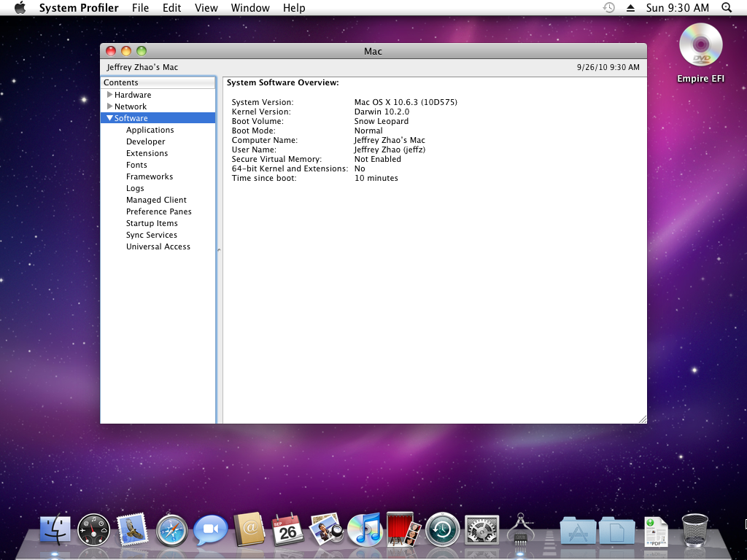Open Address Book from the Dock
Screen dimensions: 747x560
point(249,529)
